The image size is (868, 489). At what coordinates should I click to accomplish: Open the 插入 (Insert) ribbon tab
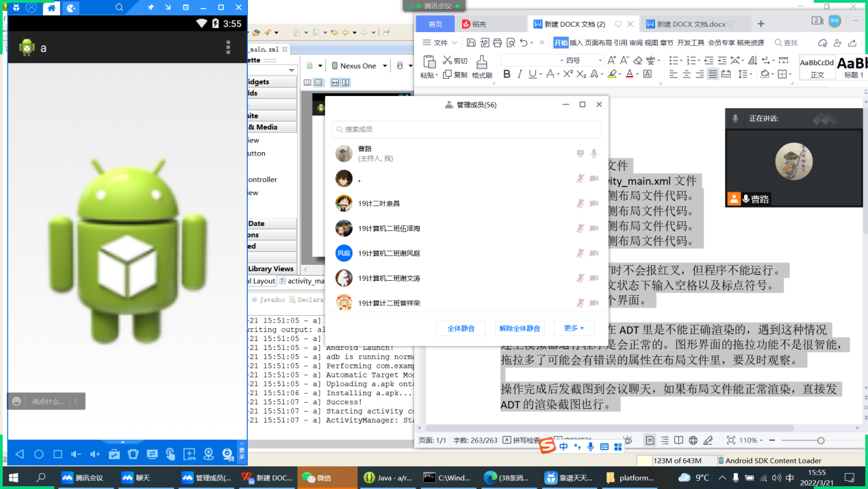coord(576,42)
